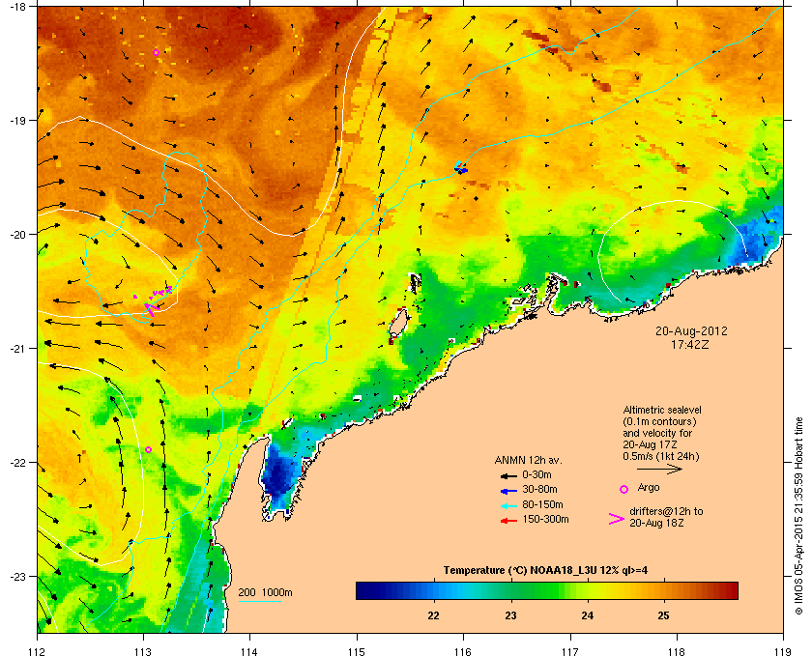812x657 pixels.
Task: Click the 150-300m depth label
Action: 545,519
